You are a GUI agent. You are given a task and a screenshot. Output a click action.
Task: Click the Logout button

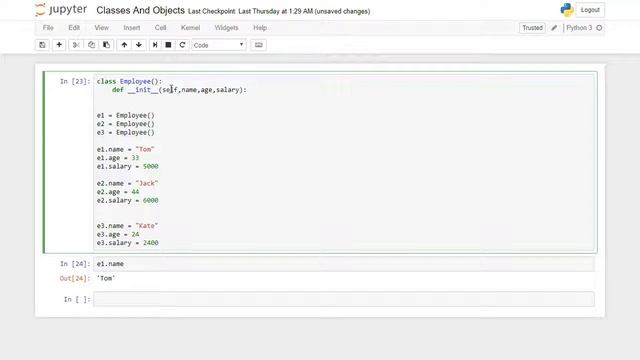click(590, 10)
